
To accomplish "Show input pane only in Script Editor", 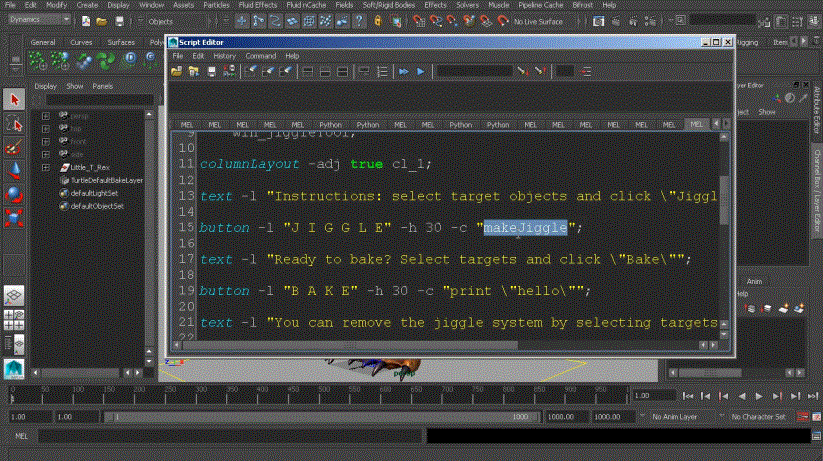I will point(325,71).
